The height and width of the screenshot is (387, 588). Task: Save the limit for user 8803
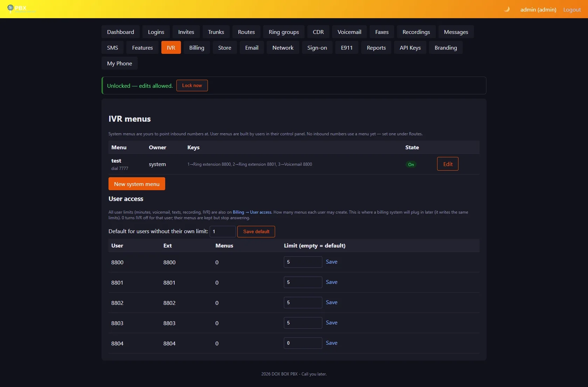click(x=331, y=323)
